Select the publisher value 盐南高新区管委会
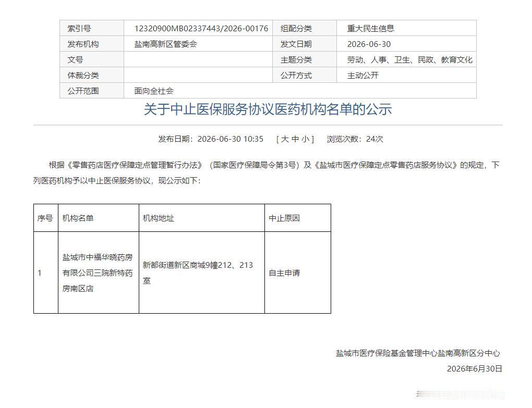 coord(165,44)
